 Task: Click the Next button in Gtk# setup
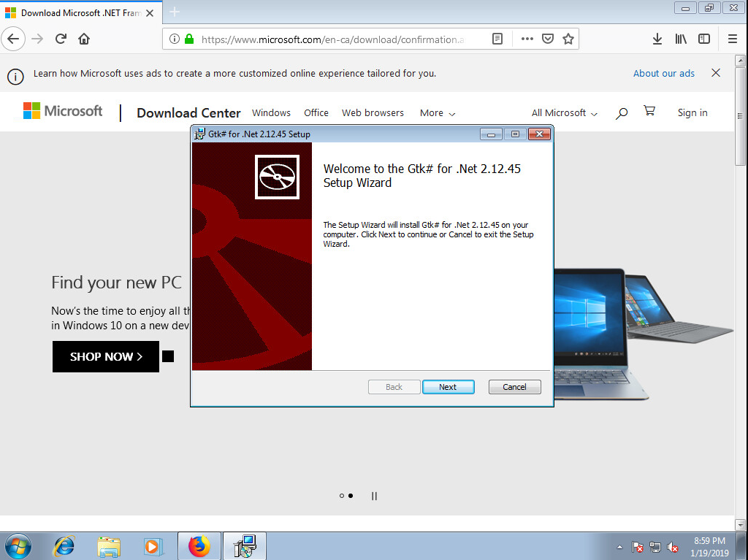coord(448,387)
